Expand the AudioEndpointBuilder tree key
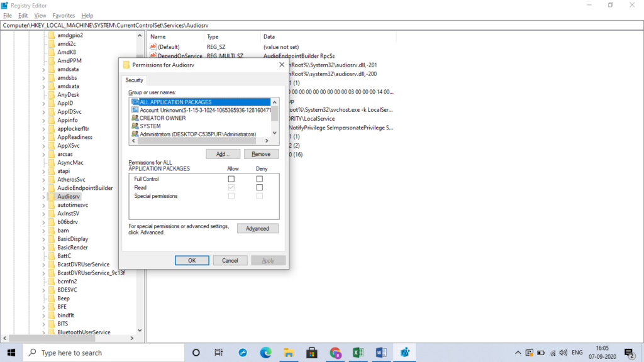The width and height of the screenshot is (644, 362). [x=44, y=188]
